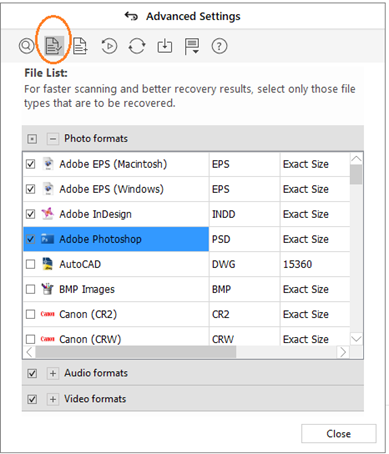Expand the Audio formats section
The height and width of the screenshot is (454, 389).
click(x=53, y=373)
